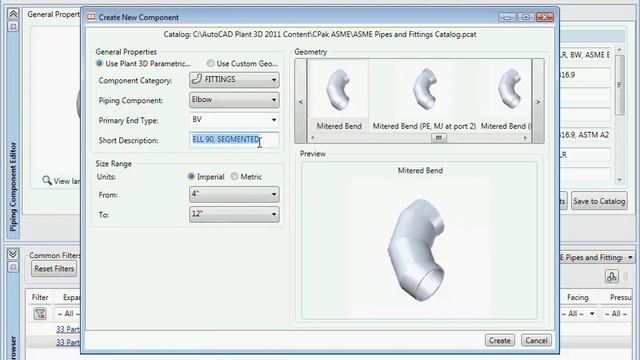Click the clear filter funnel icon

[40, 313]
